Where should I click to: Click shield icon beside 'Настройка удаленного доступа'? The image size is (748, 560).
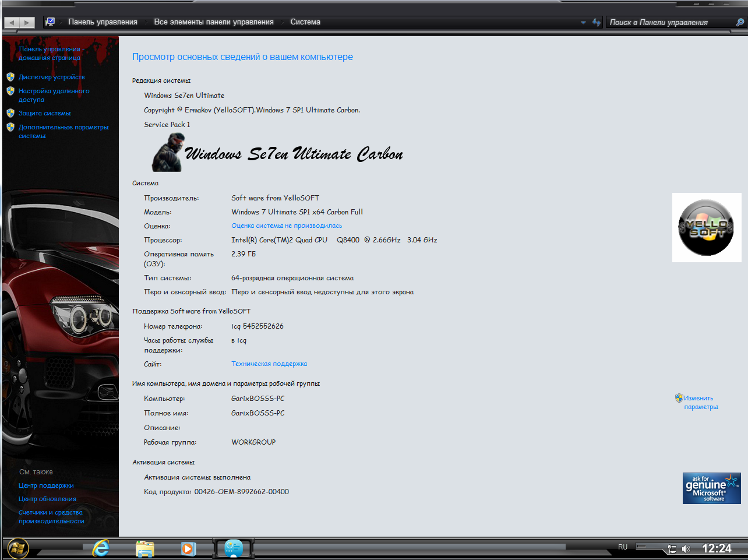10,91
